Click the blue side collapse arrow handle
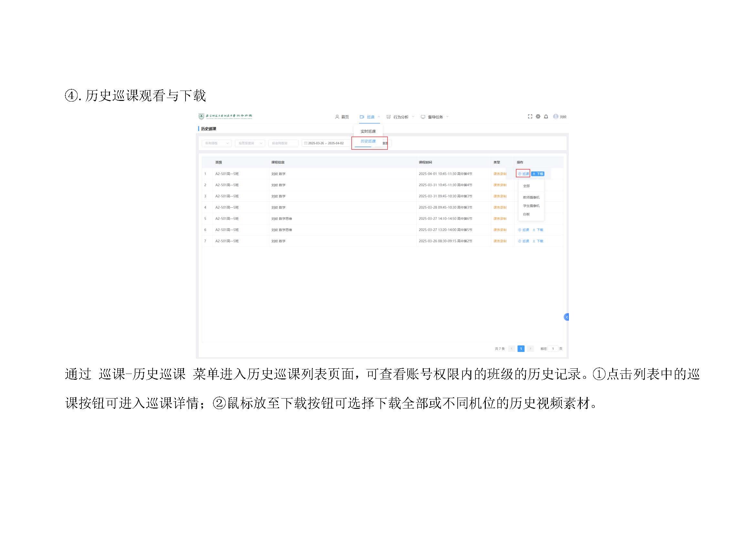Viewport: 756px width, 535px height. (566, 317)
